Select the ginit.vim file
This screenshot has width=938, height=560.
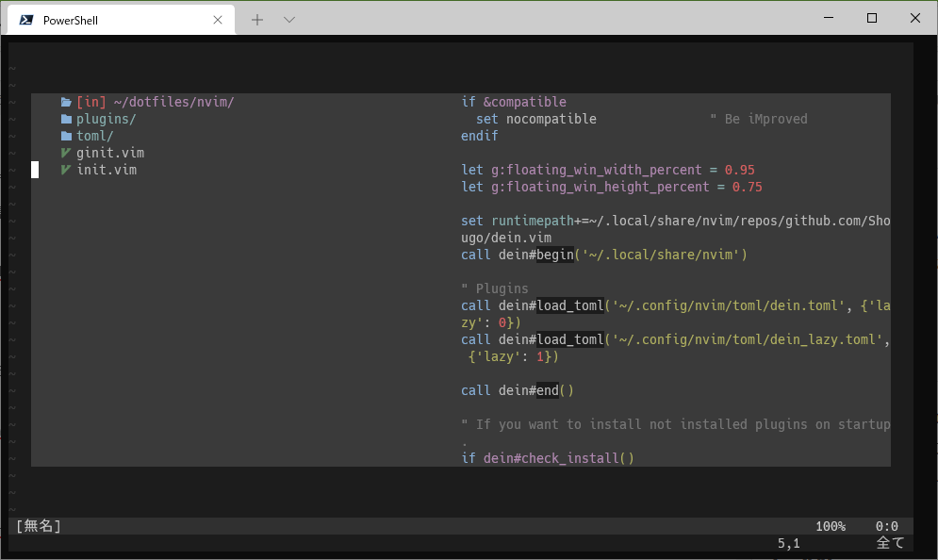110,153
